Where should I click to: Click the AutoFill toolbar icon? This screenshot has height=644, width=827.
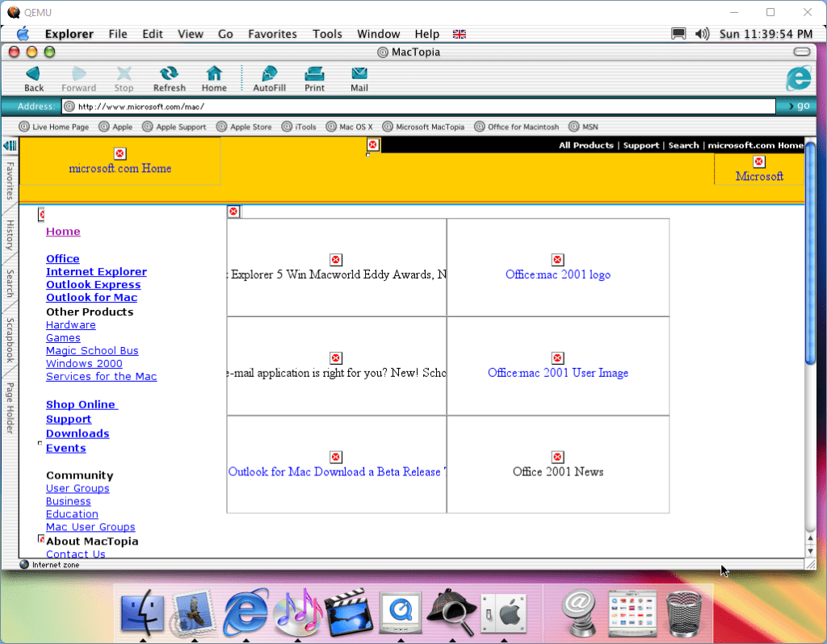coord(269,74)
